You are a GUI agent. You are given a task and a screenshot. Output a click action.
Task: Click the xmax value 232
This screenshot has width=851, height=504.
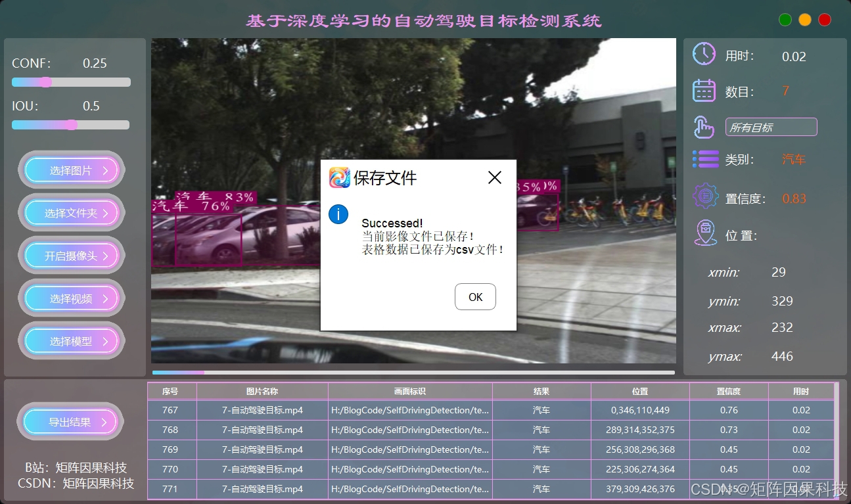click(782, 327)
